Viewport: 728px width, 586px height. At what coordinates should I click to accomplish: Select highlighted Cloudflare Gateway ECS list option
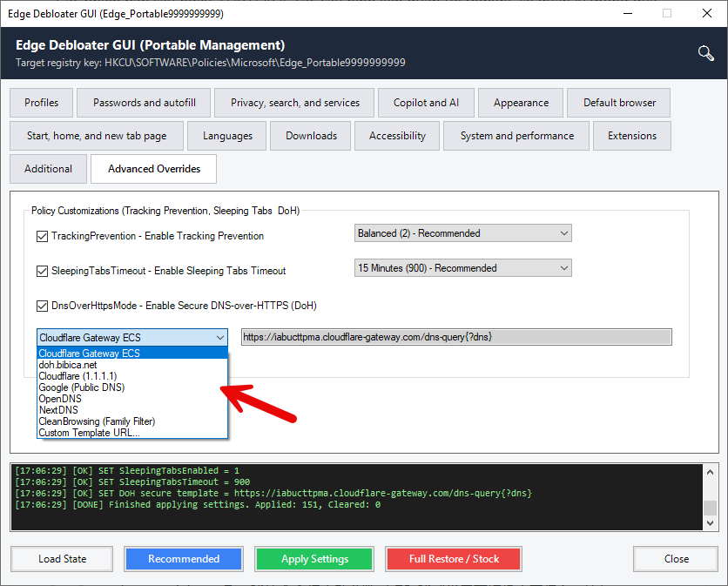tap(132, 354)
